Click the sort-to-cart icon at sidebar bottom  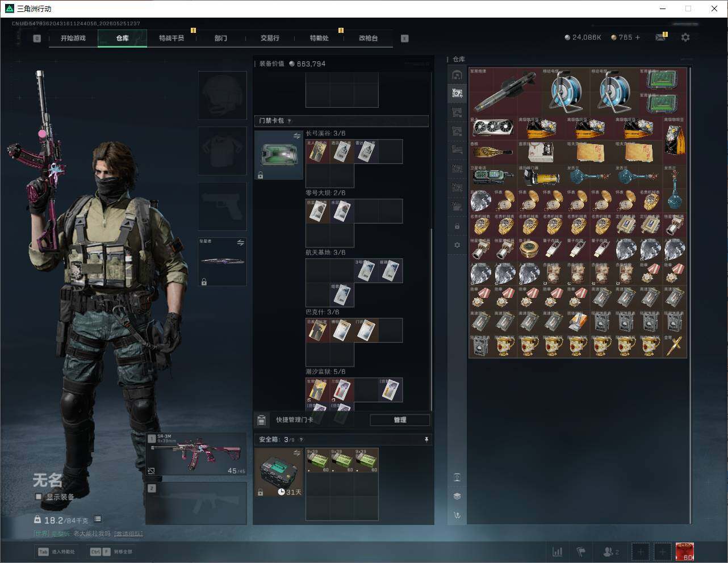pos(457,515)
